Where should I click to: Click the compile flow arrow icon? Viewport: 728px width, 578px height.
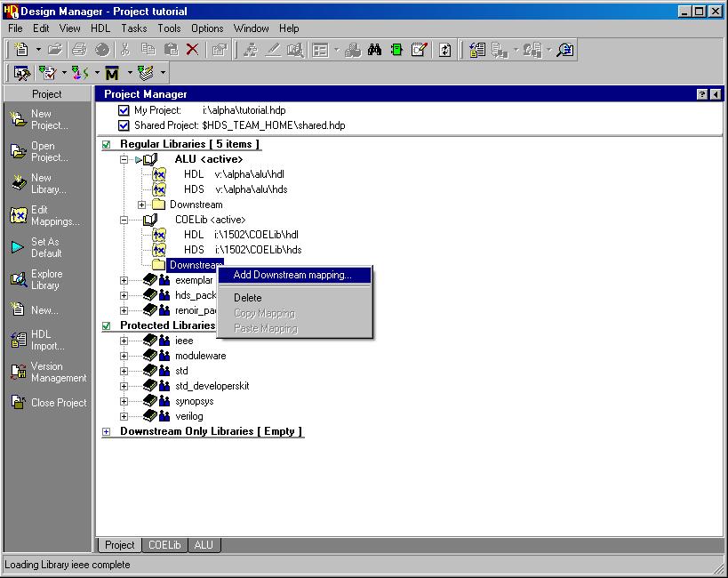pyautogui.click(x=79, y=73)
